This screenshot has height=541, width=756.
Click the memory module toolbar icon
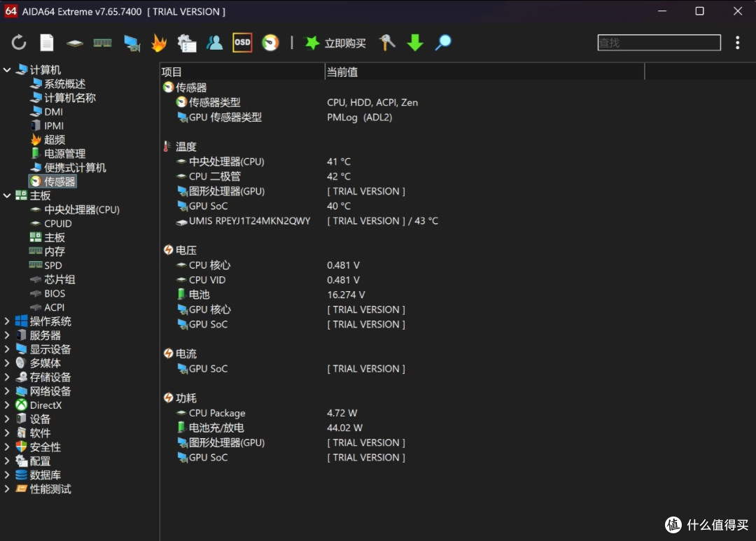click(x=102, y=43)
